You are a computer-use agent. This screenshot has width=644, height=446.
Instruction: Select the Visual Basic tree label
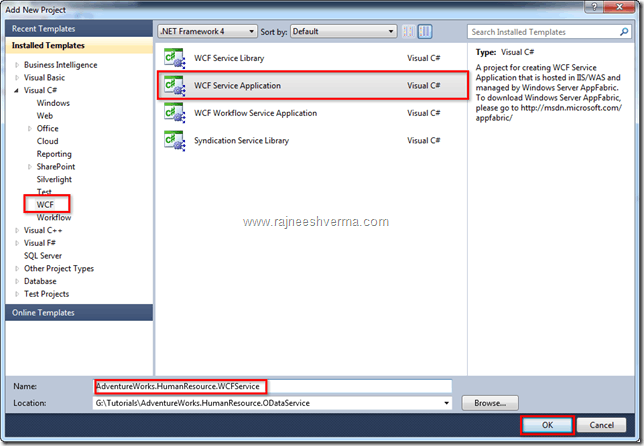tap(44, 78)
